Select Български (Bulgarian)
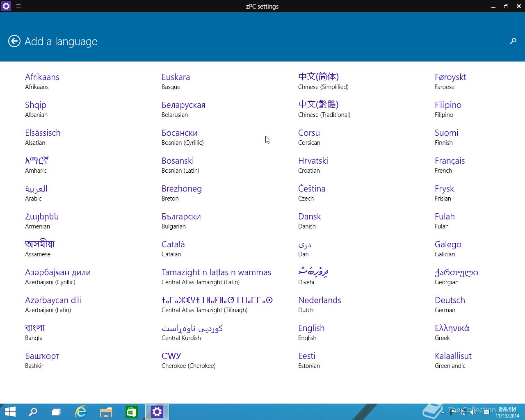Viewport: 525px width, 420px height. click(181, 221)
